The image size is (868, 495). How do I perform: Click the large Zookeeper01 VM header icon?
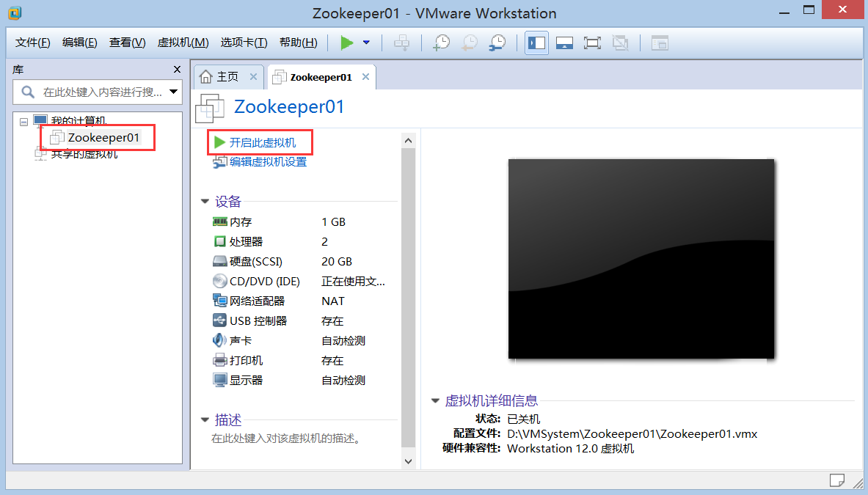point(210,108)
